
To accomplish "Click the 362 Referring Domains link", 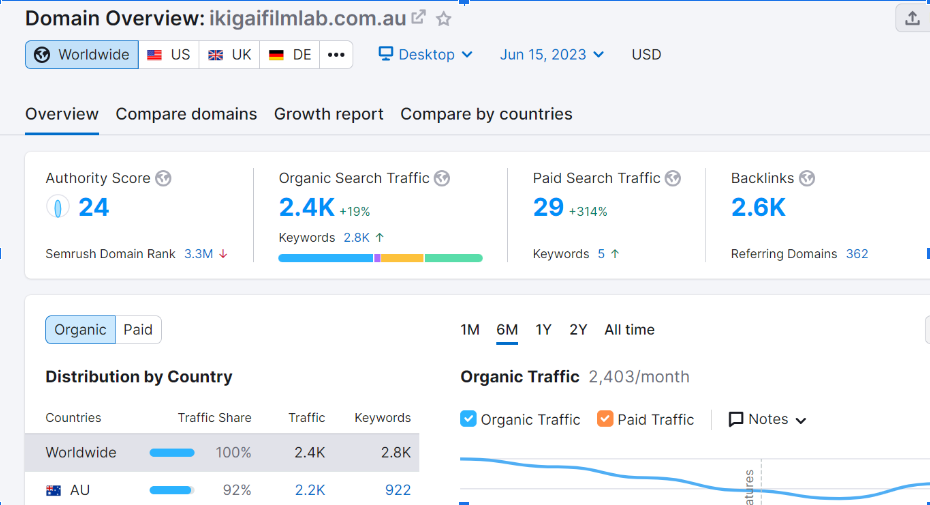I will click(x=857, y=254).
